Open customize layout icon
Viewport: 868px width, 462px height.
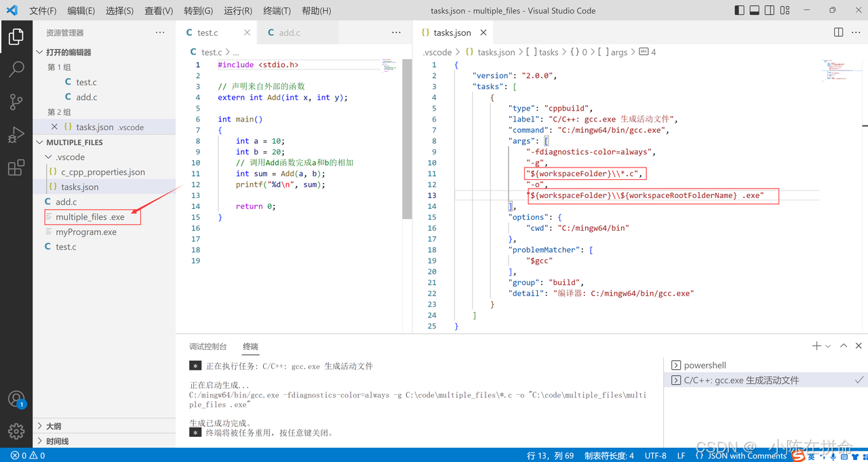pyautogui.click(x=785, y=10)
